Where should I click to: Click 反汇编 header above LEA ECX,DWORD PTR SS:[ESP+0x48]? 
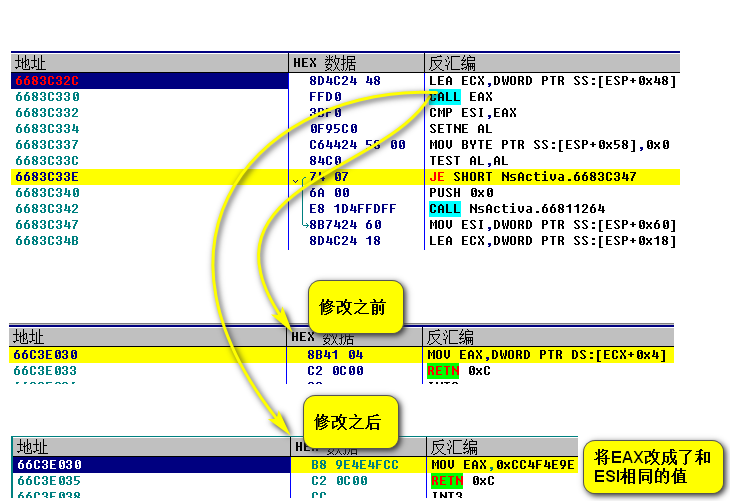click(452, 63)
